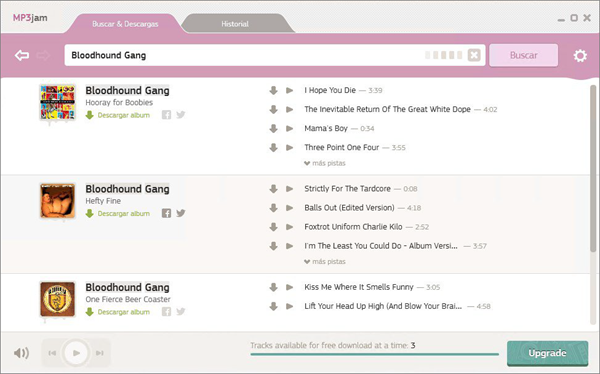
Task: Select the Hooray for Boobies album title
Action: (x=119, y=103)
